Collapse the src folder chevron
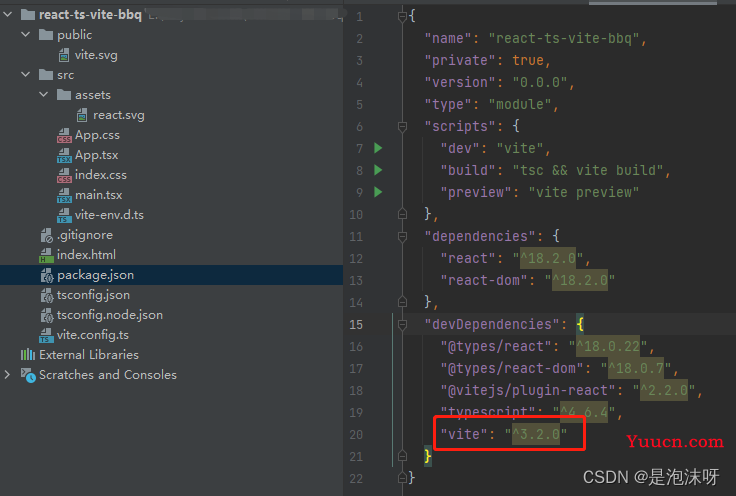The width and height of the screenshot is (736, 496). [x=26, y=74]
